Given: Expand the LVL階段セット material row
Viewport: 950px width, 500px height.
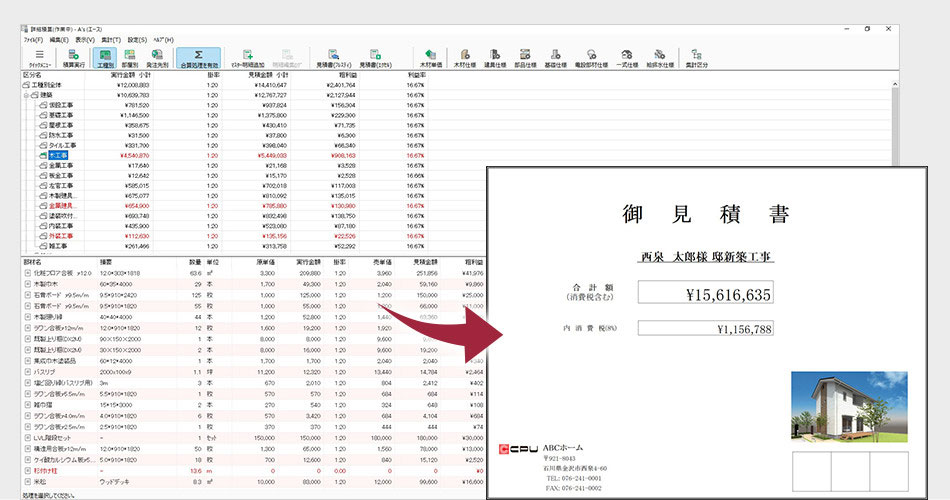Looking at the screenshot, I should pos(27,438).
